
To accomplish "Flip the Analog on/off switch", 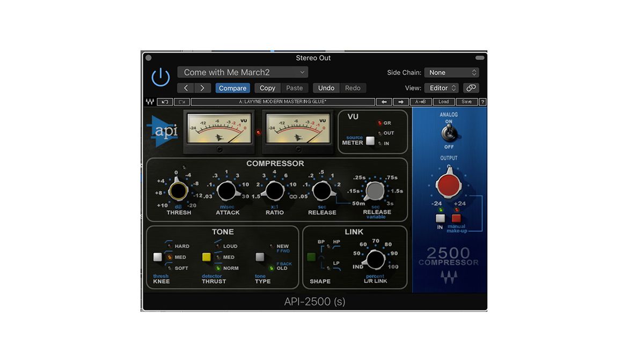I will [x=449, y=133].
